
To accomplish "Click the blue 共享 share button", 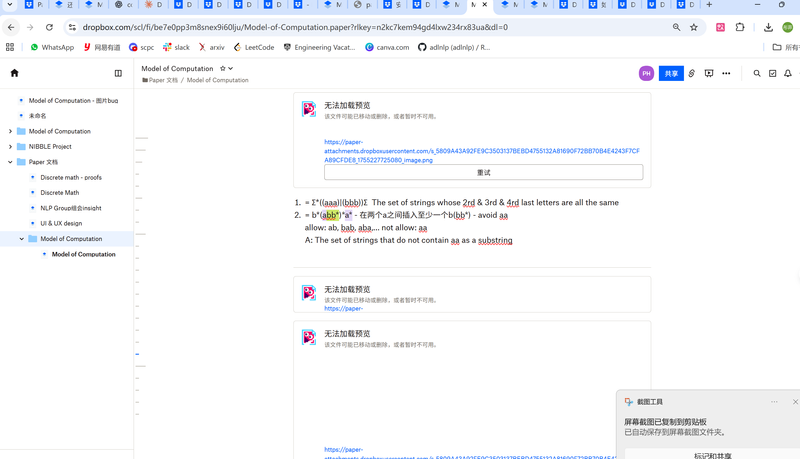I will 671,73.
